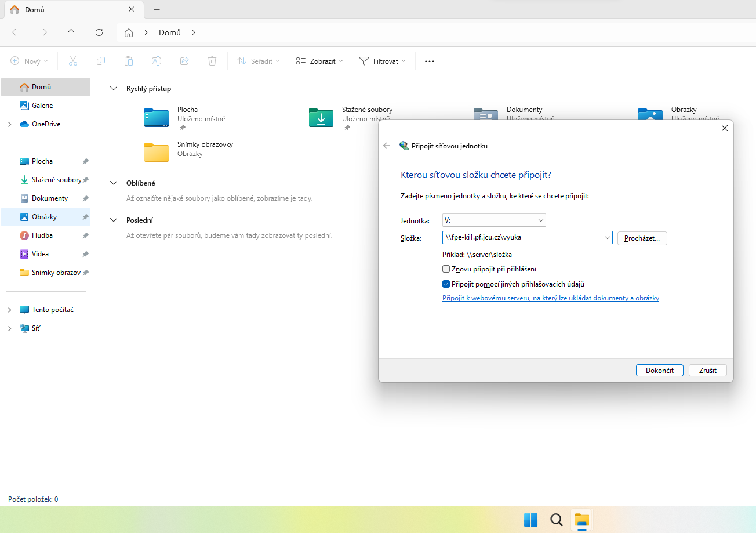Expand OneDrive in the sidebar
This screenshot has height=533, width=756.
pyautogui.click(x=9, y=124)
